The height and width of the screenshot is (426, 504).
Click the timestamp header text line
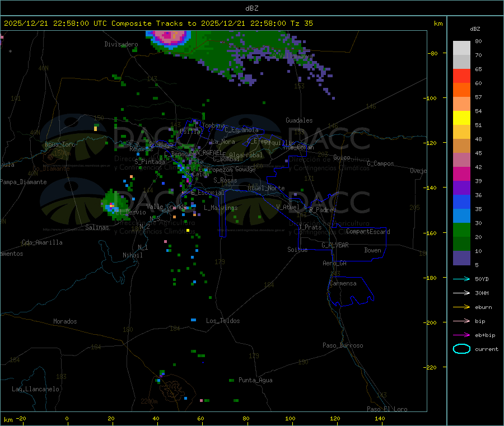158,24
